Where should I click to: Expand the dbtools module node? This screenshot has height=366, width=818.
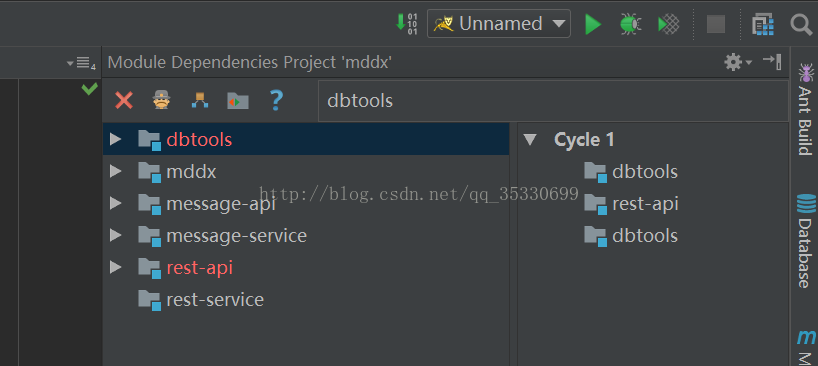116,139
